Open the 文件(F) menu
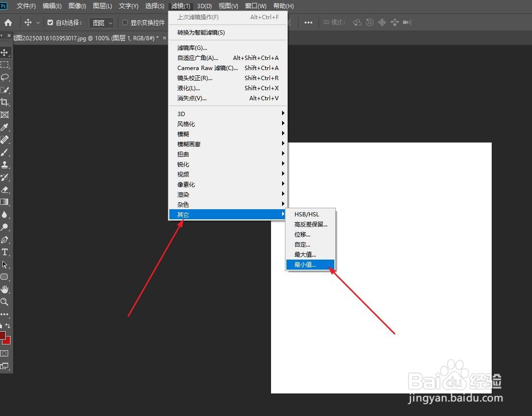Image resolution: width=532 pixels, height=416 pixels. click(x=26, y=6)
